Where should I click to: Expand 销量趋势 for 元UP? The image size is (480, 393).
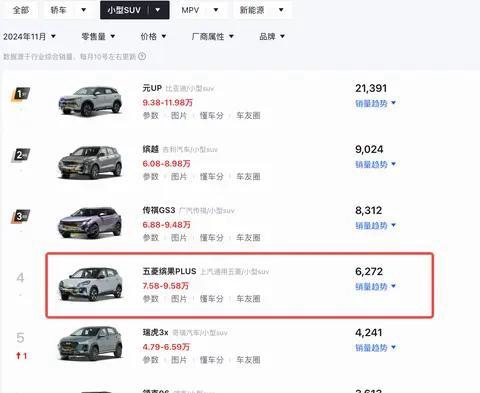pyautogui.click(x=375, y=103)
